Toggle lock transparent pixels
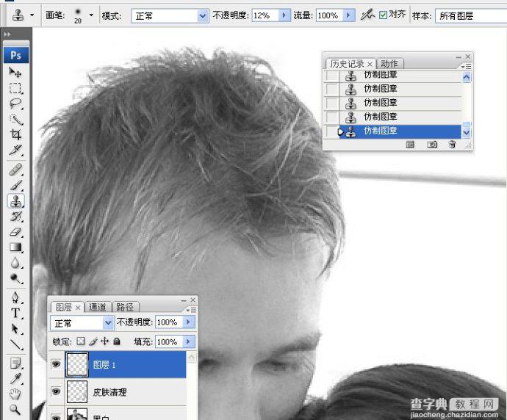 pos(81,341)
